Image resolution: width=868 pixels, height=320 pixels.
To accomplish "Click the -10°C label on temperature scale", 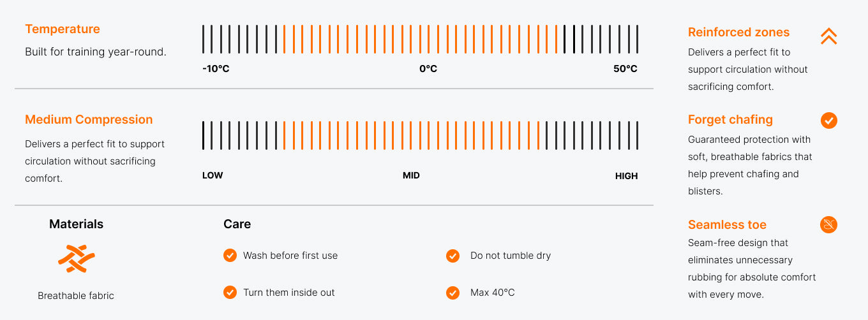I will pyautogui.click(x=216, y=69).
